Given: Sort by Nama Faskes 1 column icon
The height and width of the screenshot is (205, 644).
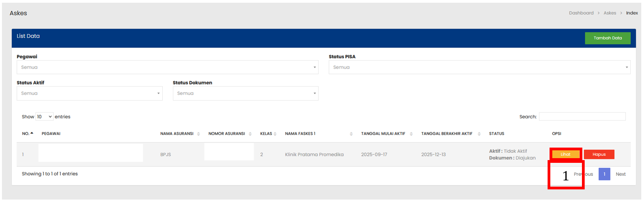Looking at the screenshot, I should click(351, 134).
